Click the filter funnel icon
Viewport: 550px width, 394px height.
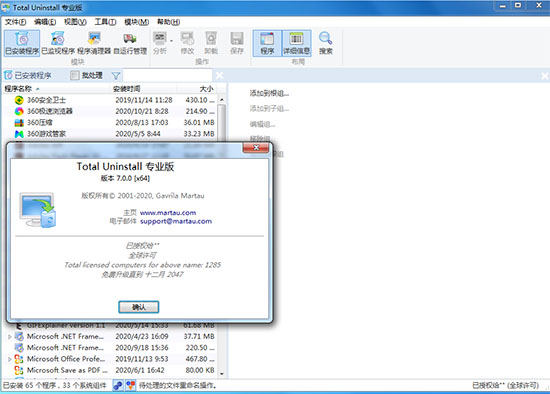(x=116, y=75)
